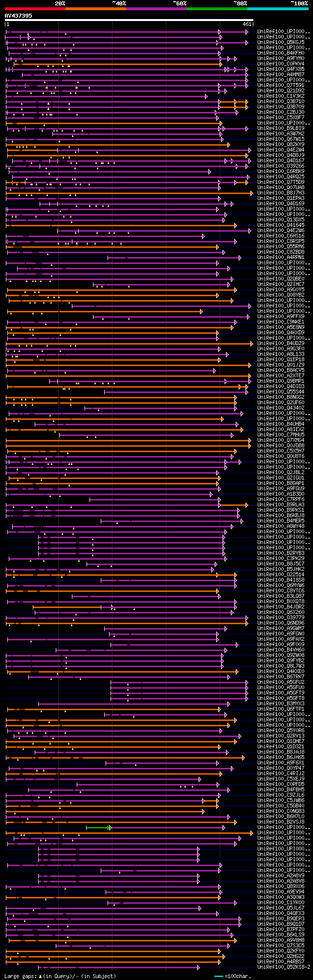Click the red 20% identity legend segment

tap(35, 8)
